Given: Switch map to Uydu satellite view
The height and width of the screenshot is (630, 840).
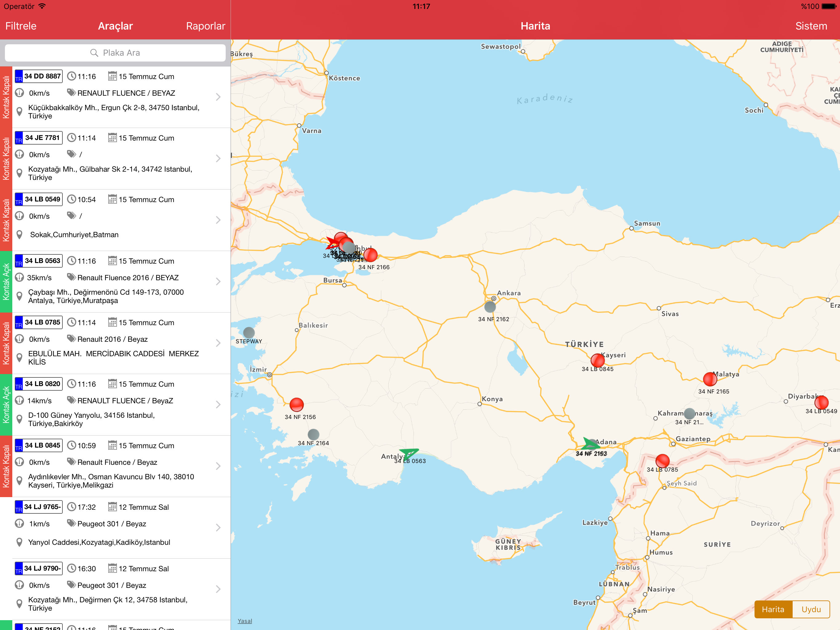Looking at the screenshot, I should click(x=811, y=609).
